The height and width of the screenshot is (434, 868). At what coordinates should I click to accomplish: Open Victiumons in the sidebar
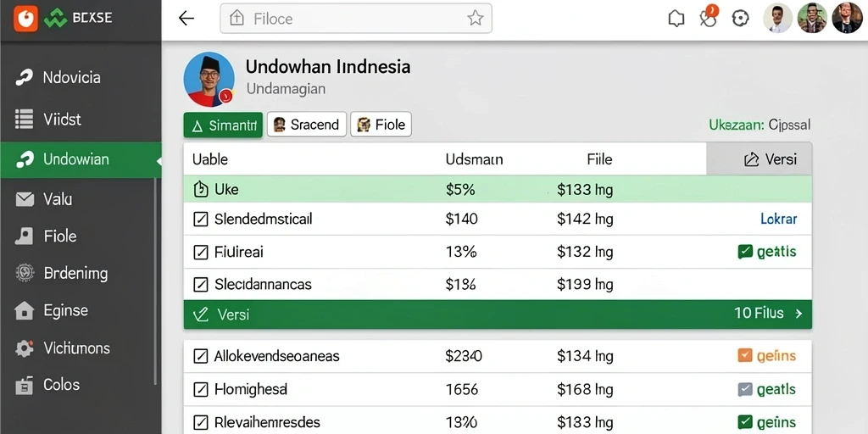[x=81, y=348]
